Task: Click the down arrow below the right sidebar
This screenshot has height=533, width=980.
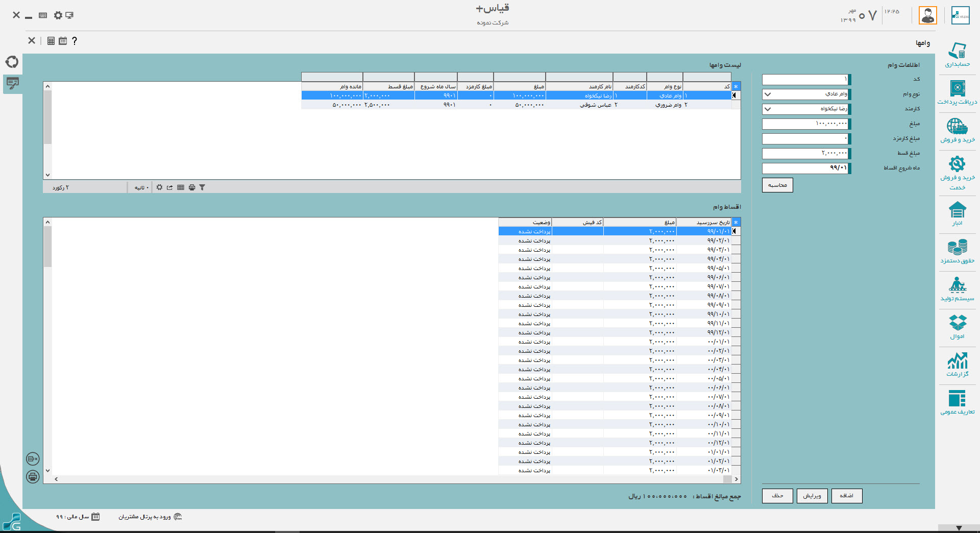Action: coord(959,528)
